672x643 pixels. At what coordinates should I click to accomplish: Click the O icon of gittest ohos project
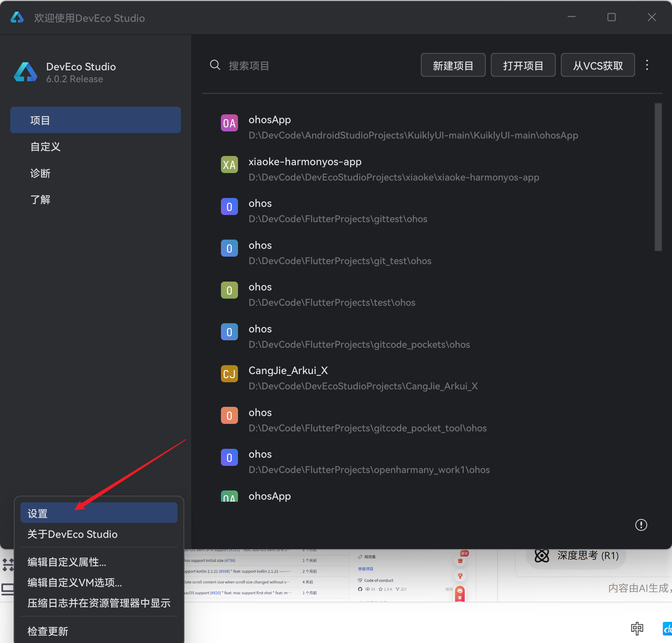(x=229, y=207)
